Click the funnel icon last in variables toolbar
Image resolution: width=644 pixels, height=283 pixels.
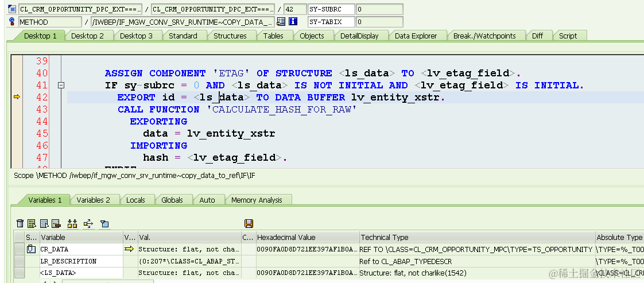pos(104,224)
